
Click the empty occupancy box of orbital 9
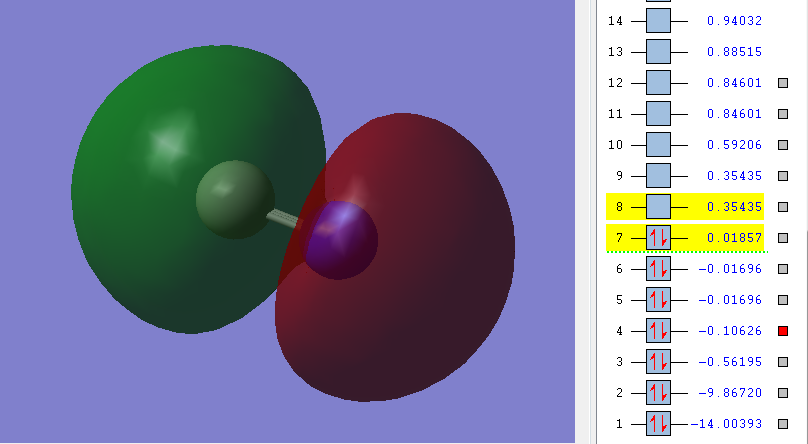point(659,176)
